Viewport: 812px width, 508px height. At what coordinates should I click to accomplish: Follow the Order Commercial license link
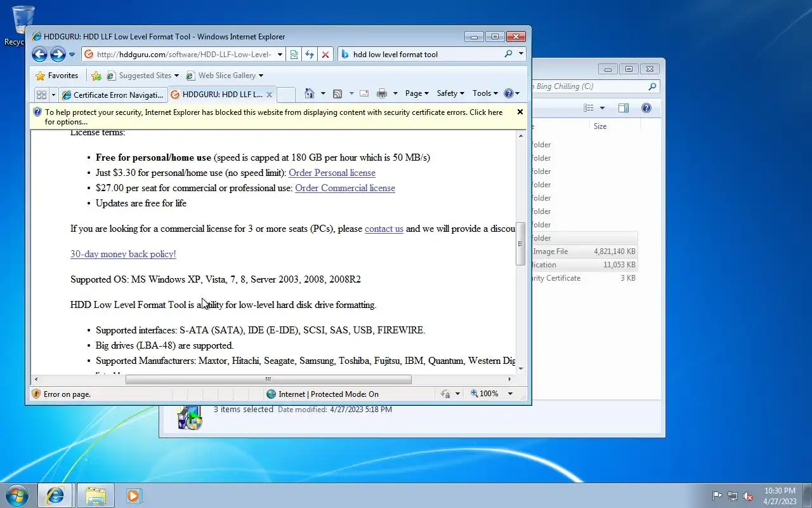click(345, 188)
